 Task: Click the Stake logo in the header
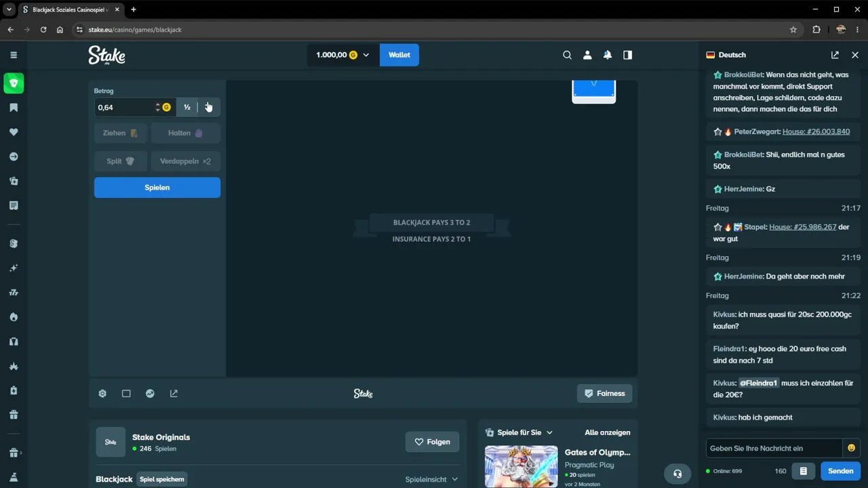(107, 55)
